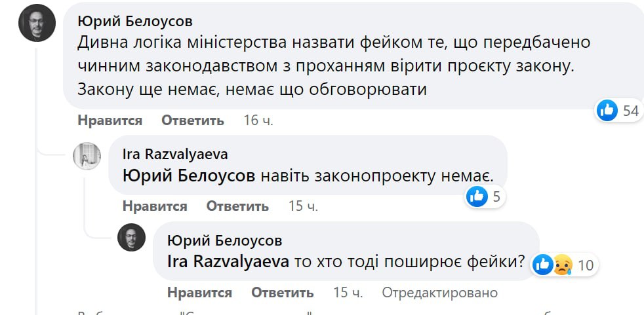
Task: Click Ответить under the last nested reply
Action: coord(282,293)
